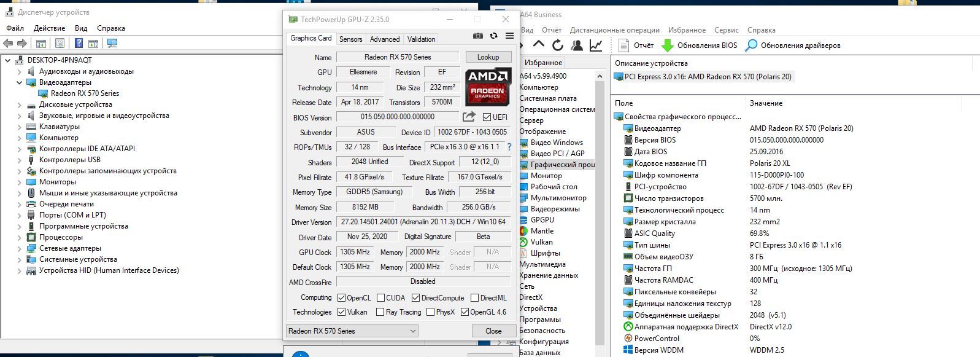Select Radeon RX 570 Series device entry
Viewport: 980px width, 357px height.
[85, 93]
